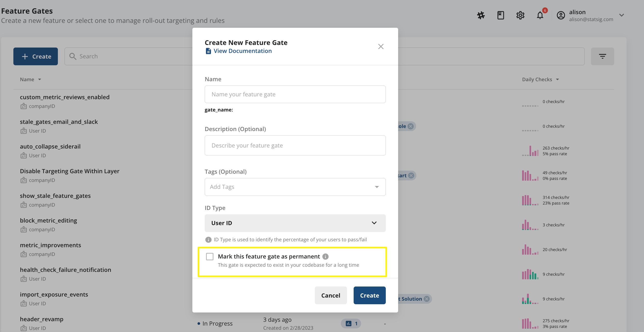Click the ID Type info icon
Viewport: 644px width, 332px height.
(x=208, y=239)
